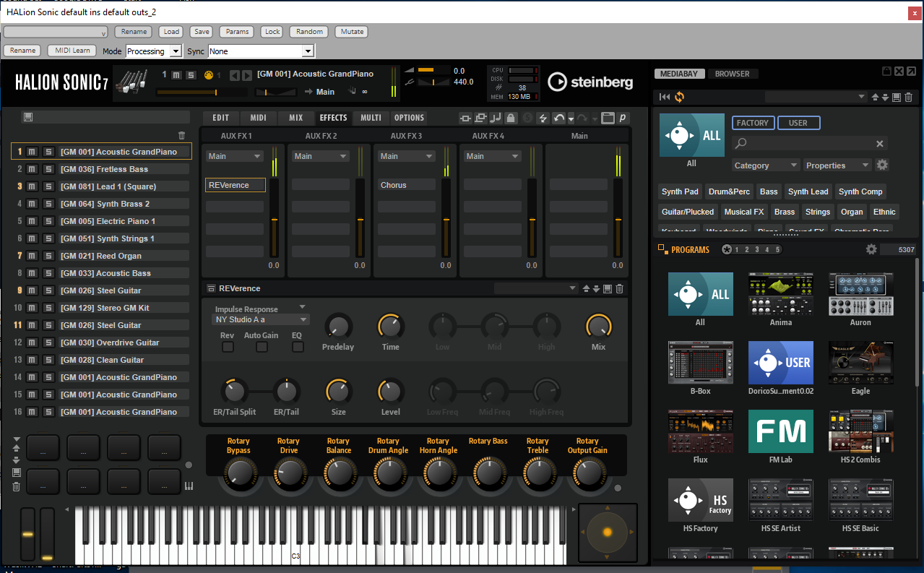Solo slot 7 Reed Organ
This screenshot has width=924, height=573.
pyautogui.click(x=48, y=256)
